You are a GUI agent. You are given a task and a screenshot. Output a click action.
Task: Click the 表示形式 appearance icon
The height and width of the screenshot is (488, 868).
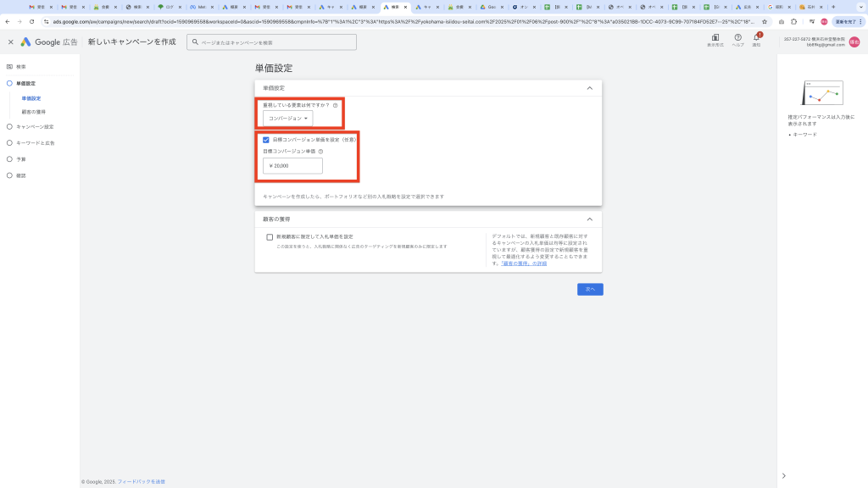(x=715, y=37)
